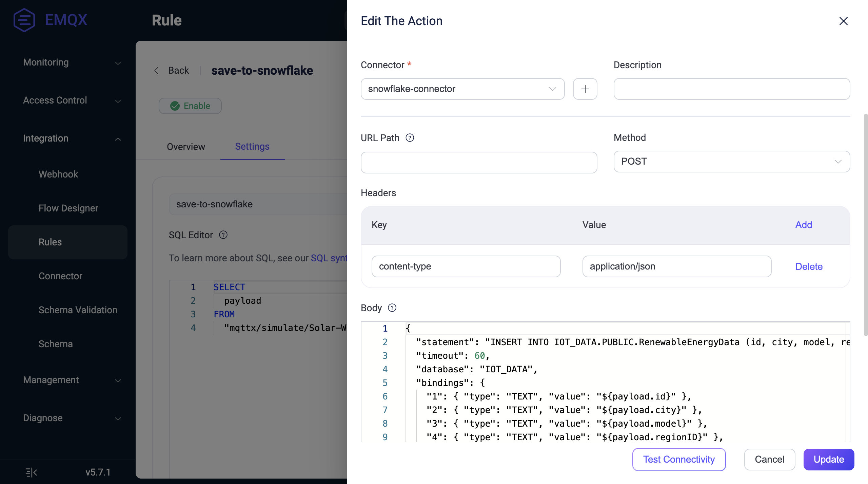Click the collapse sidebar toggle icon
The width and height of the screenshot is (868, 484).
[x=31, y=471]
